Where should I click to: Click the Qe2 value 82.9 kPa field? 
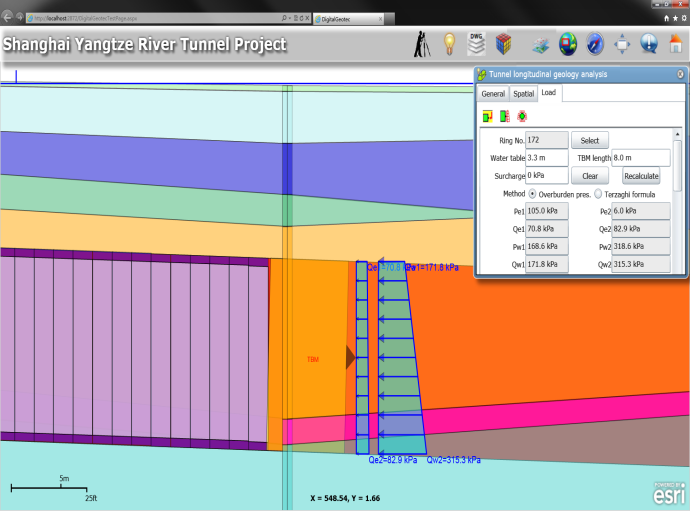[x=641, y=229]
